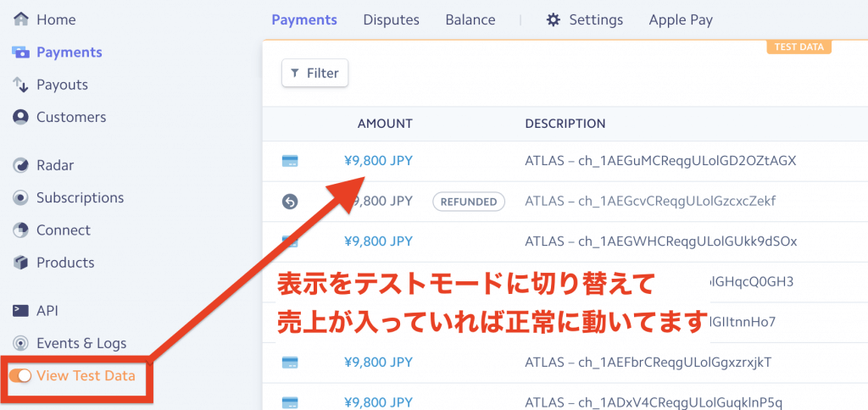Open ¥9,800 JPY amount of ch_1AEGWHCReqgULolGUkk9dSOx payment
This screenshot has width=868, height=410.
(378, 241)
